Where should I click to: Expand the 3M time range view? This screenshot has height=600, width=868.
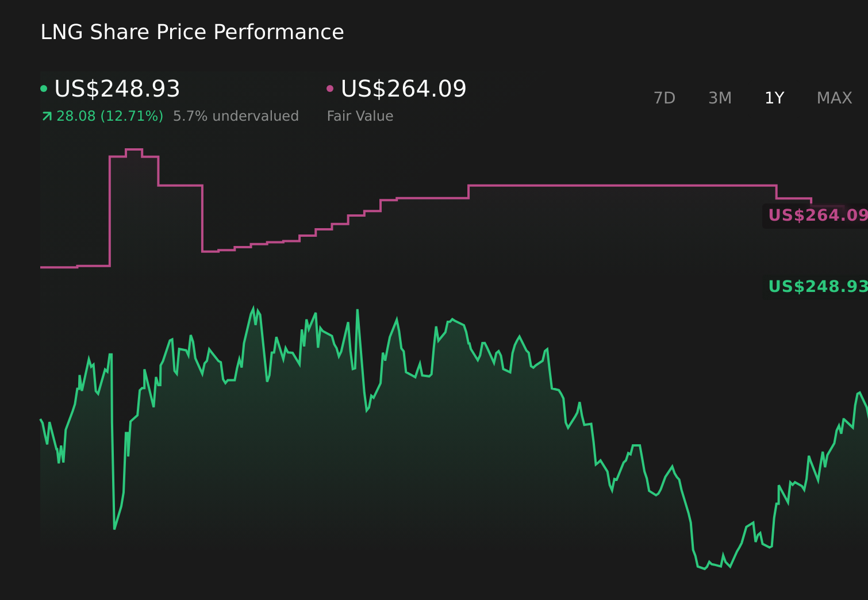point(720,98)
